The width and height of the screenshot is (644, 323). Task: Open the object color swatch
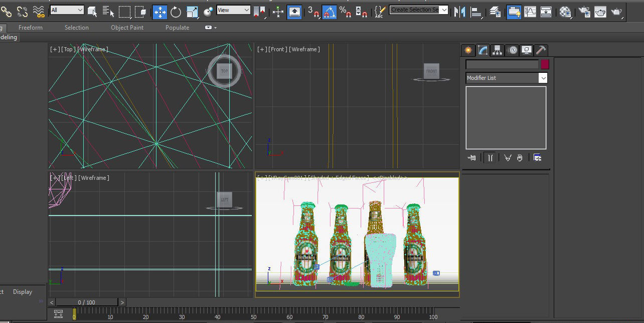[x=545, y=64]
